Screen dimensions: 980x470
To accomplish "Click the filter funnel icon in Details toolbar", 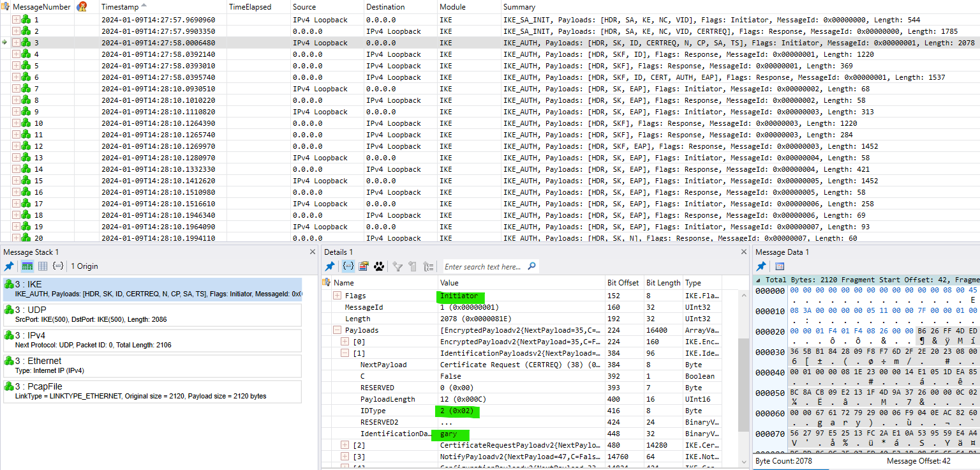I will tap(397, 266).
